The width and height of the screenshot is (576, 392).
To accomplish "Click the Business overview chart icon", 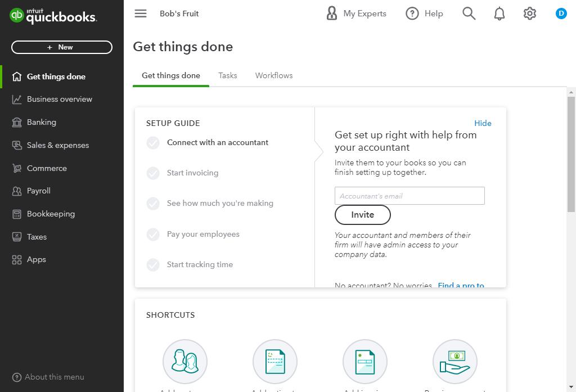I will pos(17,99).
